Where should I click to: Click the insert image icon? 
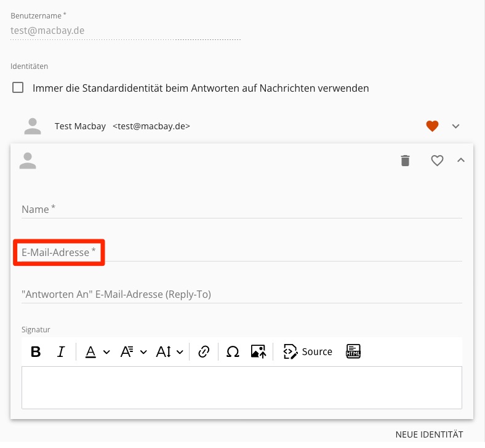click(259, 352)
